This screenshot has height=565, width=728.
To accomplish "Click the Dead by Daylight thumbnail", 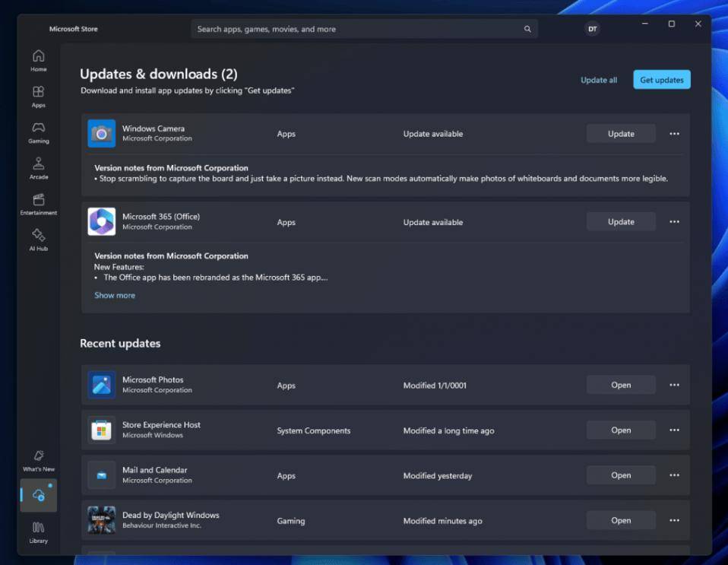I will point(102,520).
